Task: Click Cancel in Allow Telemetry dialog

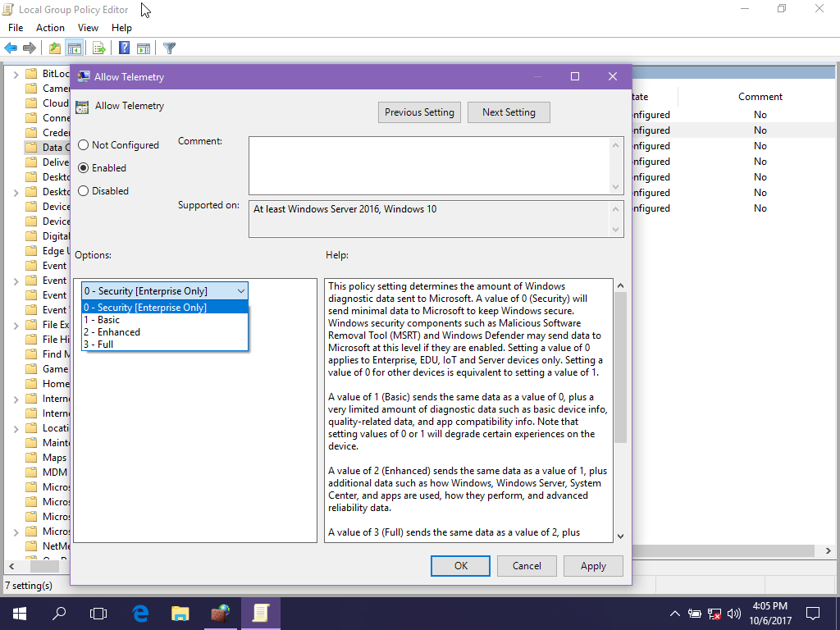Action: point(527,566)
